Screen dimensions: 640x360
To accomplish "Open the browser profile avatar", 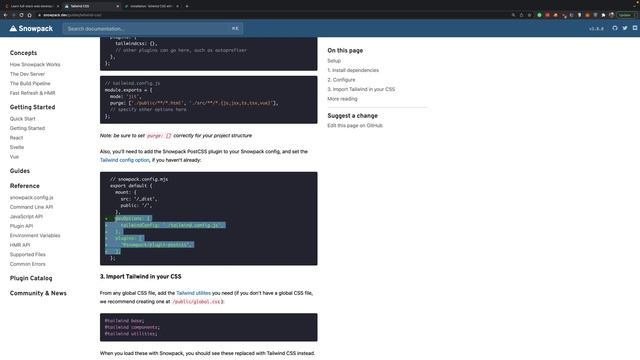I will [x=611, y=15].
